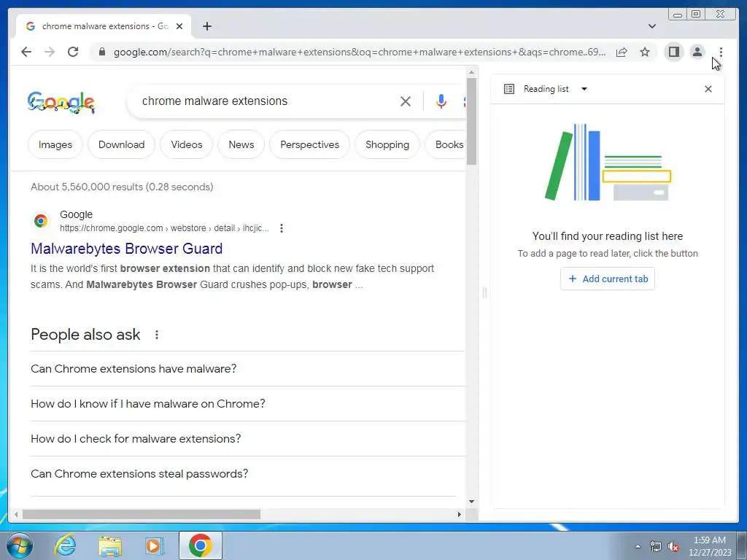Click the search box with chrome malware extensions
This screenshot has height=560, width=747.
coord(215,101)
